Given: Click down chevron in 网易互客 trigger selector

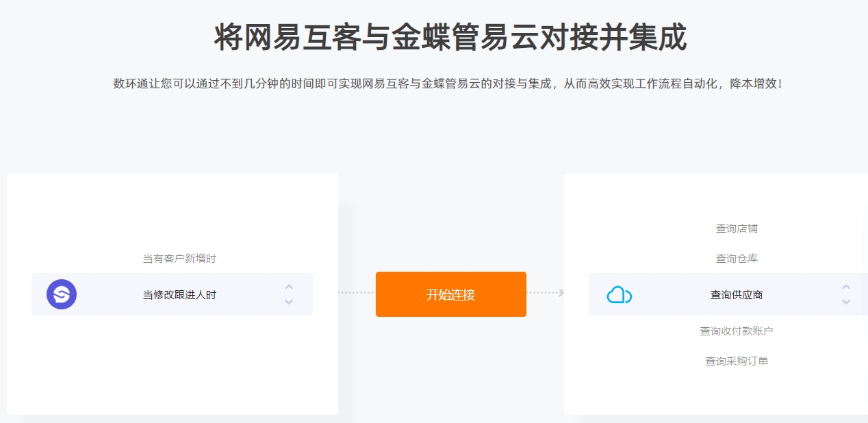Looking at the screenshot, I should tap(289, 302).
